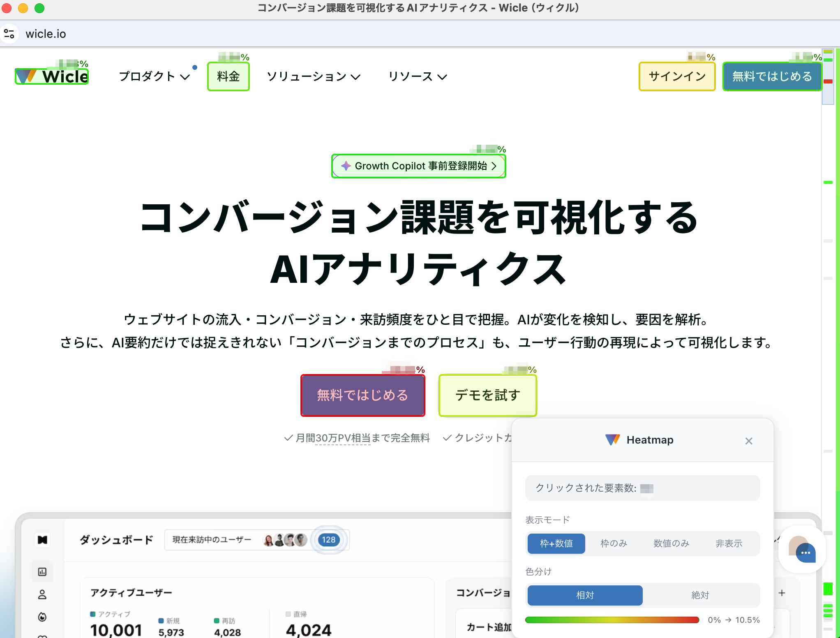The width and height of the screenshot is (840, 638).
Task: Click the bowtie logo in dashboard sidebar
Action: tap(42, 540)
